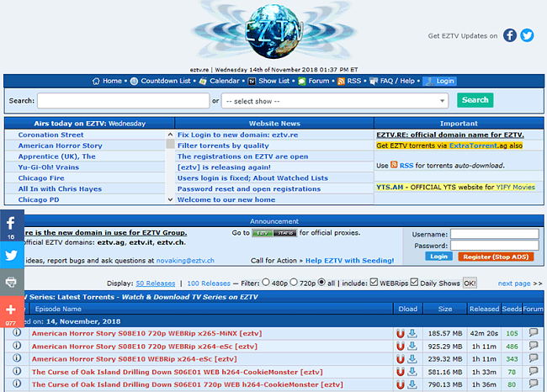Click the green Search button
547x392 pixels.
coord(475,100)
